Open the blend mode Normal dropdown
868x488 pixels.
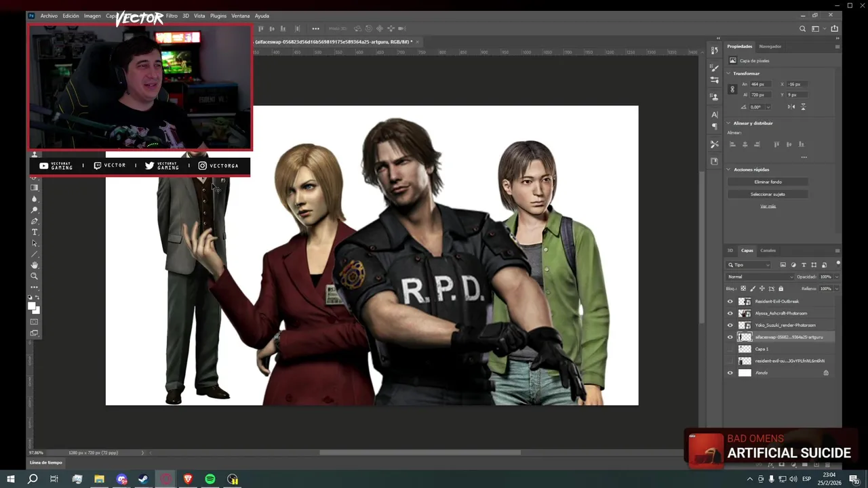(x=760, y=277)
